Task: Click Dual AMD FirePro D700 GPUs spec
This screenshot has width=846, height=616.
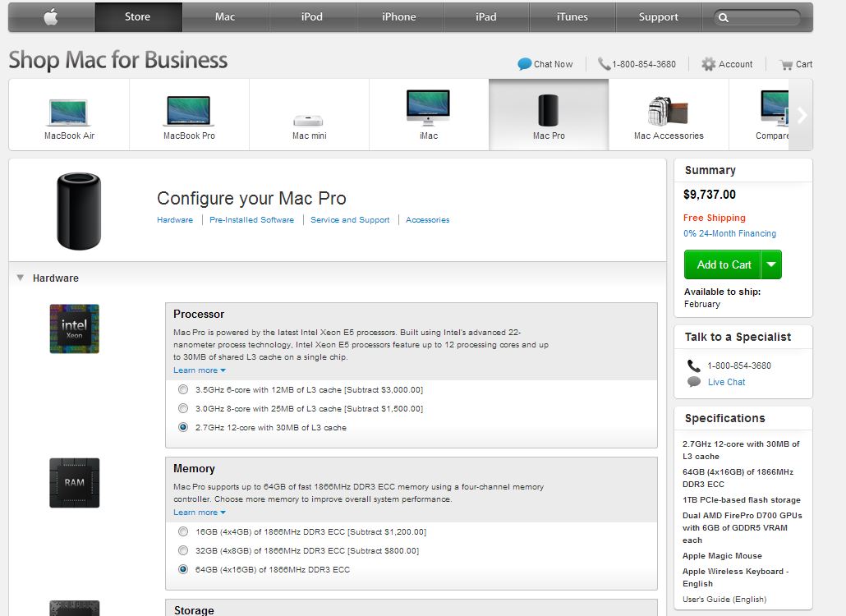Action: [x=742, y=527]
